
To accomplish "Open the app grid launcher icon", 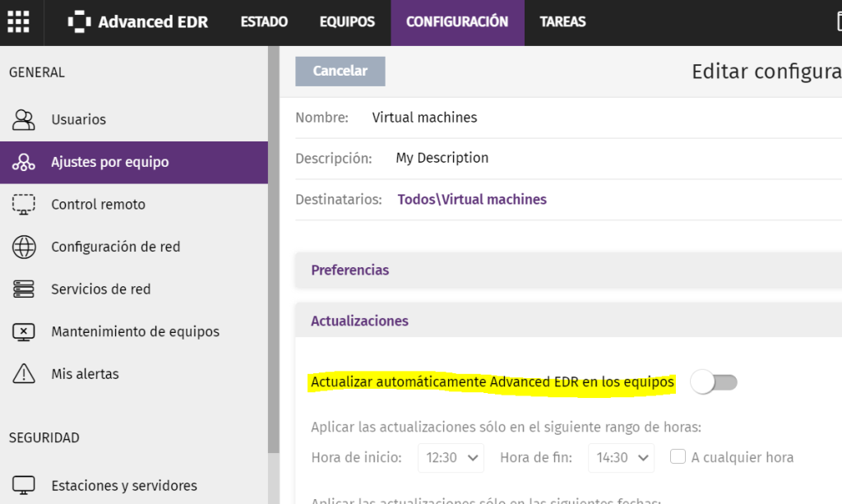I will (x=18, y=22).
